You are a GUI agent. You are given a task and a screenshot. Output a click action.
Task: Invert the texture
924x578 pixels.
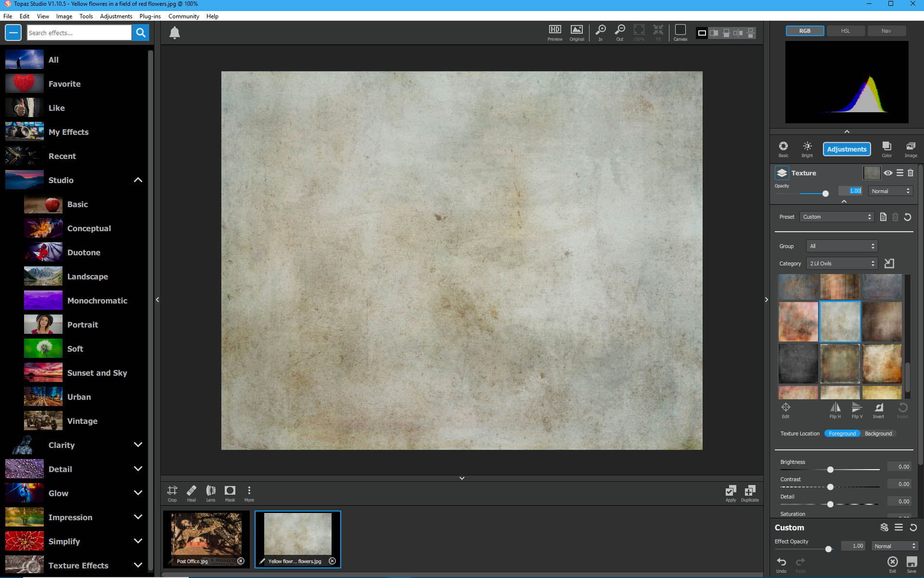point(879,410)
